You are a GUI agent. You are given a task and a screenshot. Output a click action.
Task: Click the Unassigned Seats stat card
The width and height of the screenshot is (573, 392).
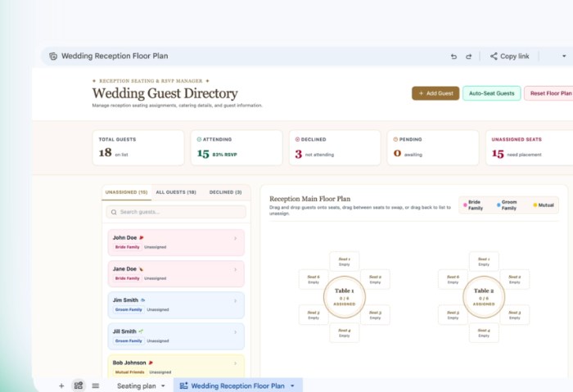tap(530, 147)
